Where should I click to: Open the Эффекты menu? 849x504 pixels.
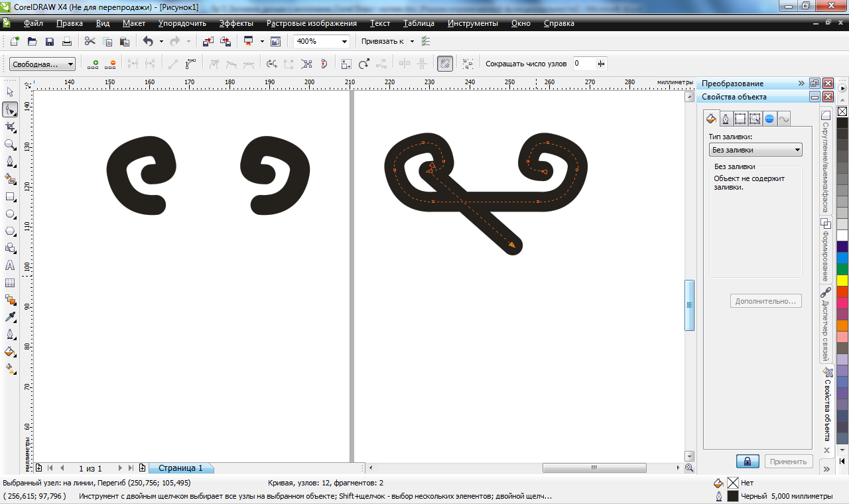click(236, 23)
